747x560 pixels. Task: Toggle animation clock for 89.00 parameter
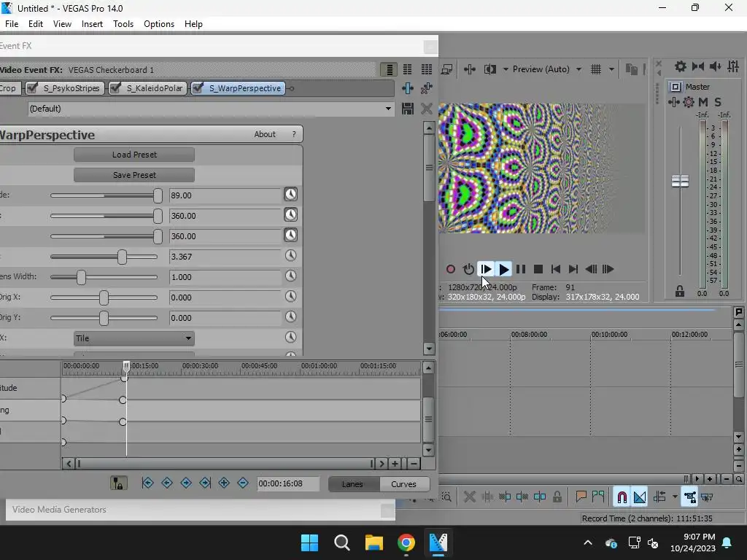[x=290, y=194]
